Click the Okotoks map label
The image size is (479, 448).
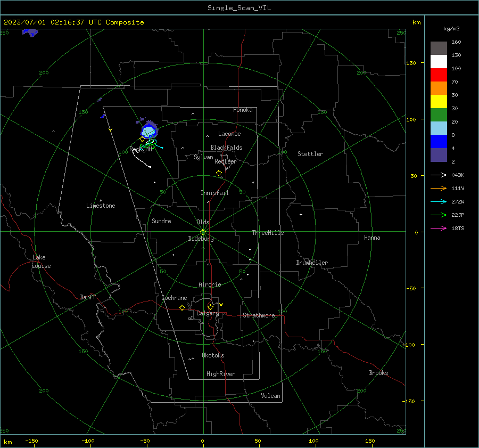(213, 355)
